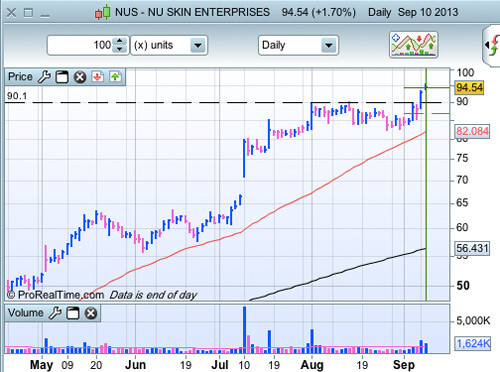Viewport: 500px width, 372px height.
Task: Open the indicators and trading systems button
Action: pos(413,45)
